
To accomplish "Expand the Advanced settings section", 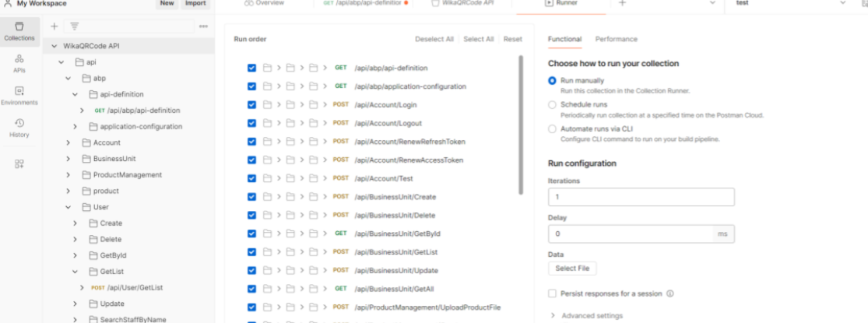I will [x=587, y=315].
